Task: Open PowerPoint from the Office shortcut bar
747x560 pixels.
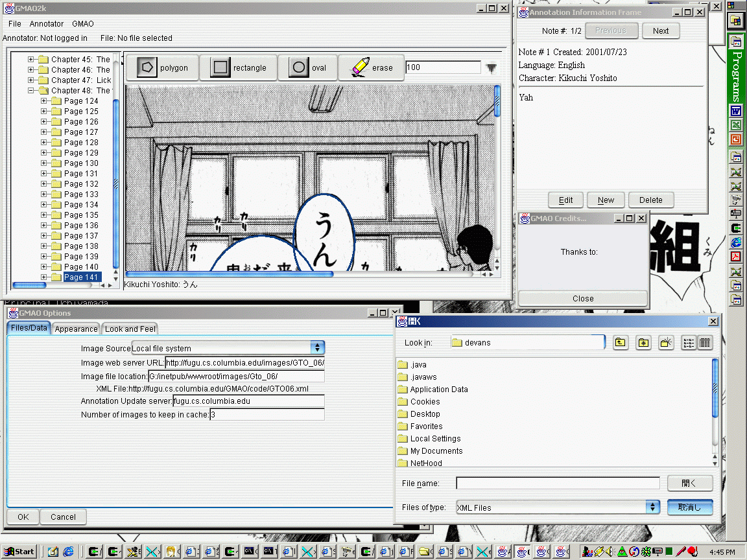Action: [736, 139]
